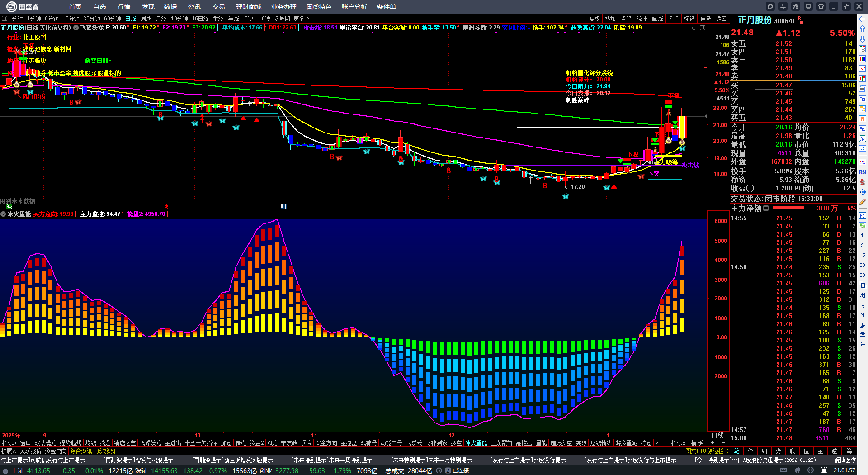
Task: Toggle the maximize panel icon at chart top right
Action: 703,28
